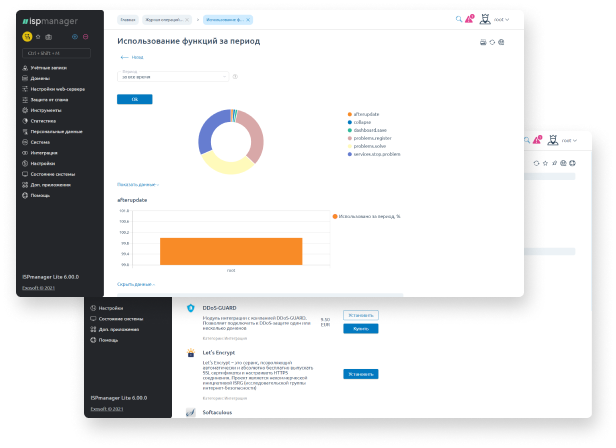Open the Период dropdown
Viewport: 616px width, 448px height.
[x=173, y=76]
